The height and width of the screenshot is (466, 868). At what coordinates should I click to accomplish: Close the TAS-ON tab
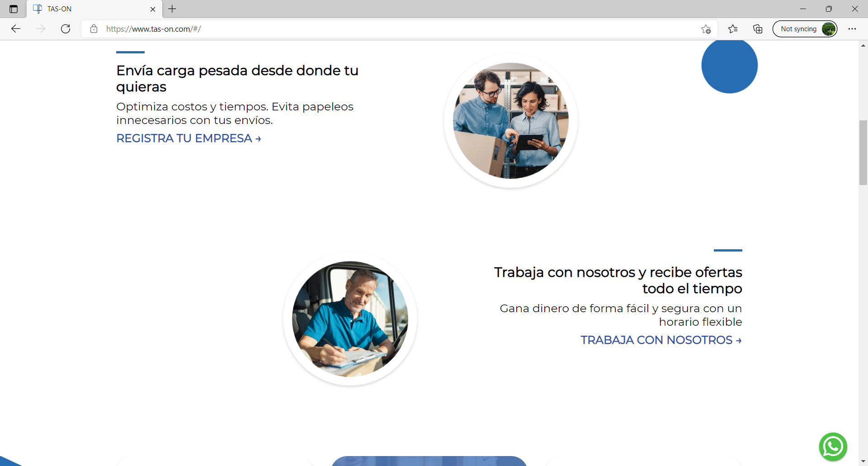pos(153,9)
